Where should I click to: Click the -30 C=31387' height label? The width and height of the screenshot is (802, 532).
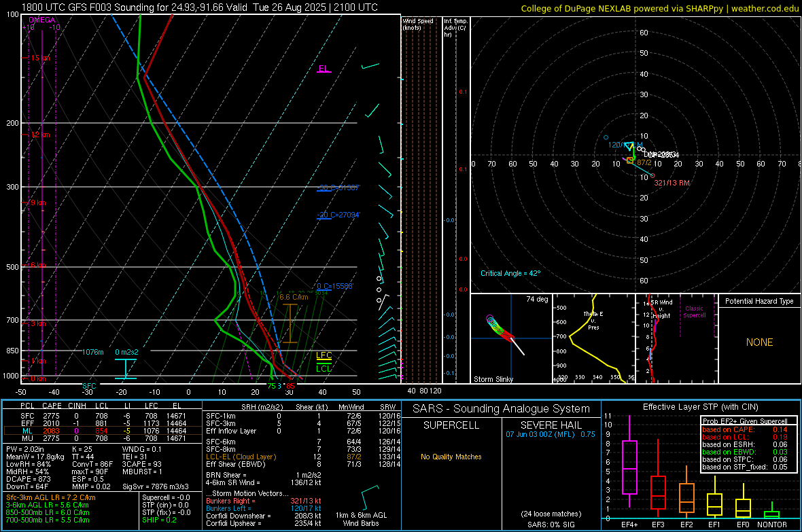[x=338, y=188]
